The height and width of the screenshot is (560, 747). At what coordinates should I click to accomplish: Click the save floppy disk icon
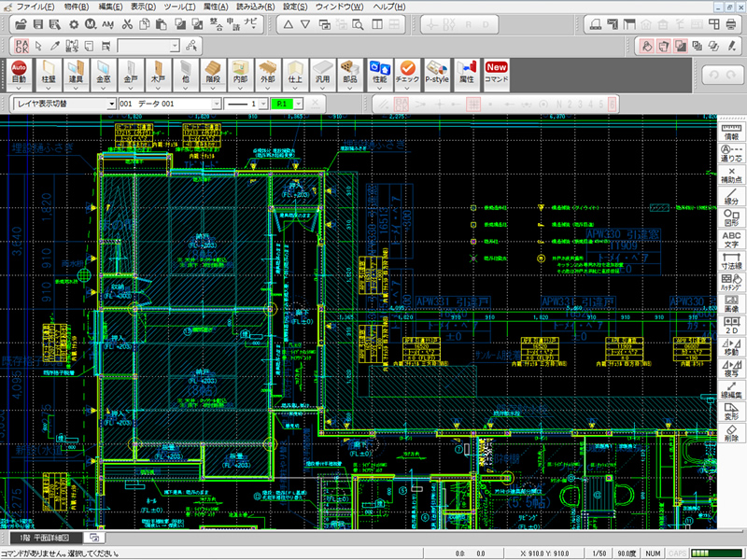pyautogui.click(x=38, y=24)
